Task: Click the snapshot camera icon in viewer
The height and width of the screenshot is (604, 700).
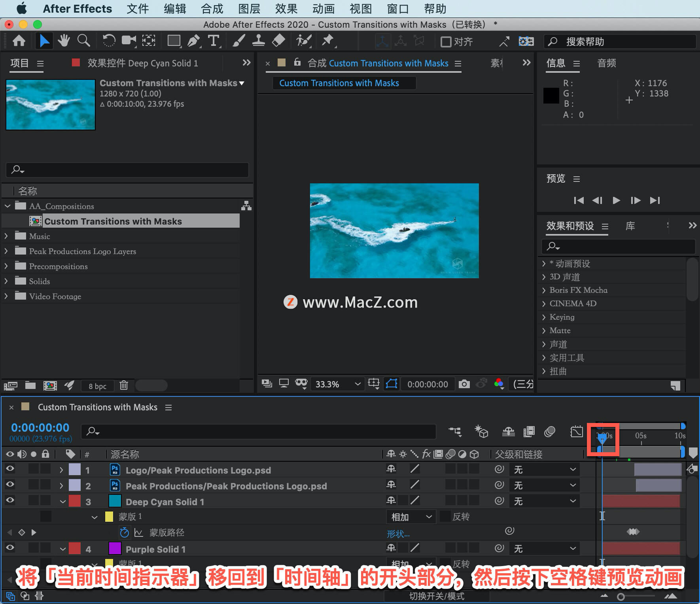Action: (x=464, y=384)
